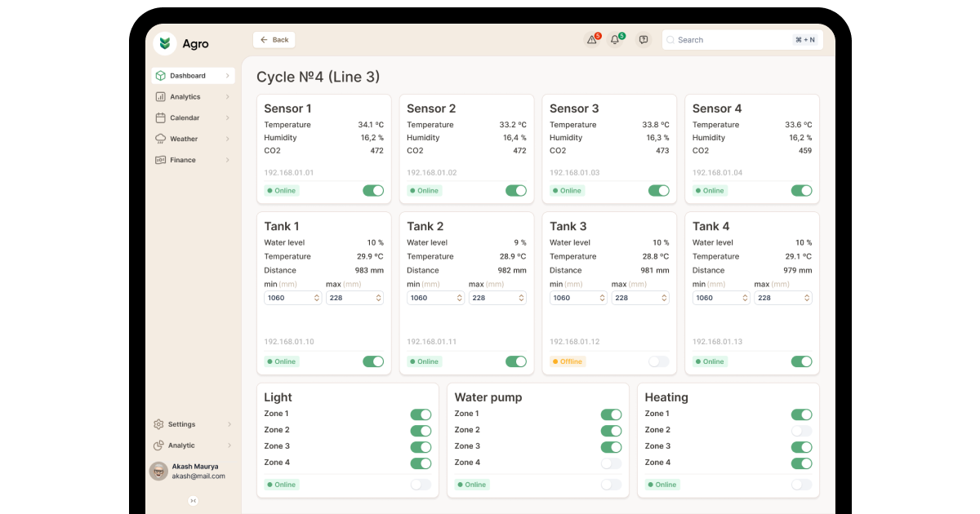
Task: Expand the Analytic chevron arrow
Action: [229, 445]
